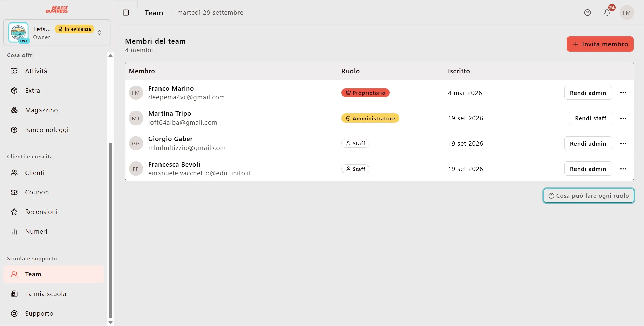Open the FM user avatar menu
Screen dimensions: 644x326
pyautogui.click(x=627, y=13)
